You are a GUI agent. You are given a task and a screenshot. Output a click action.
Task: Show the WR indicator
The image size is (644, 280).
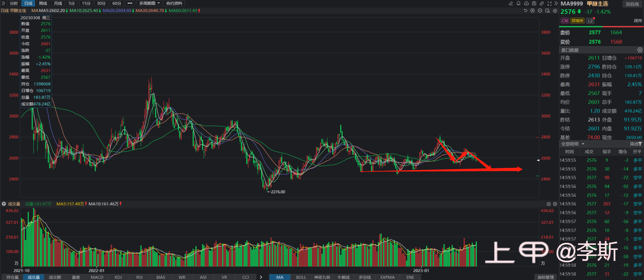point(182,277)
